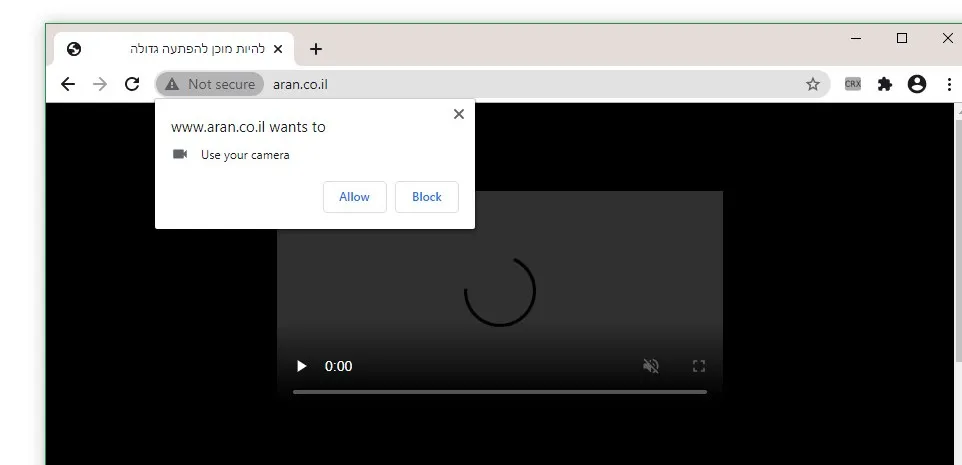Open a new tab
This screenshot has height=465, width=962.
(316, 48)
